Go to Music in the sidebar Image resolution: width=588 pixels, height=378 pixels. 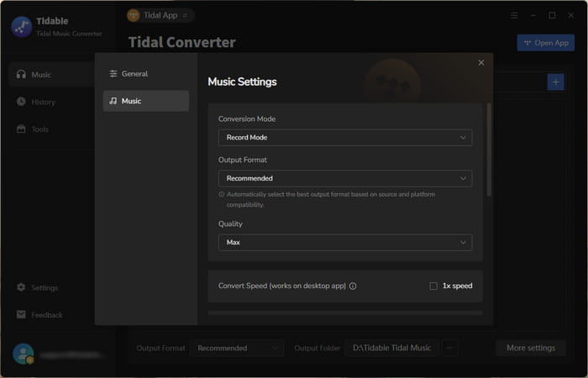(52, 75)
